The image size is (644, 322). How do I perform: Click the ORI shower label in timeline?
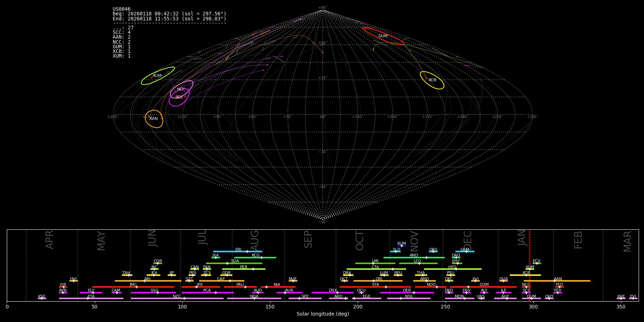point(379,279)
